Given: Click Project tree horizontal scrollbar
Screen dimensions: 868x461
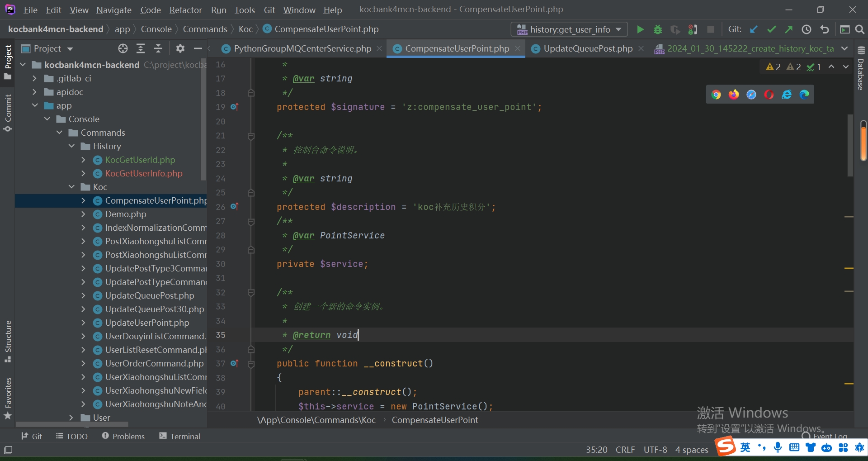Looking at the screenshot, I should (x=72, y=424).
